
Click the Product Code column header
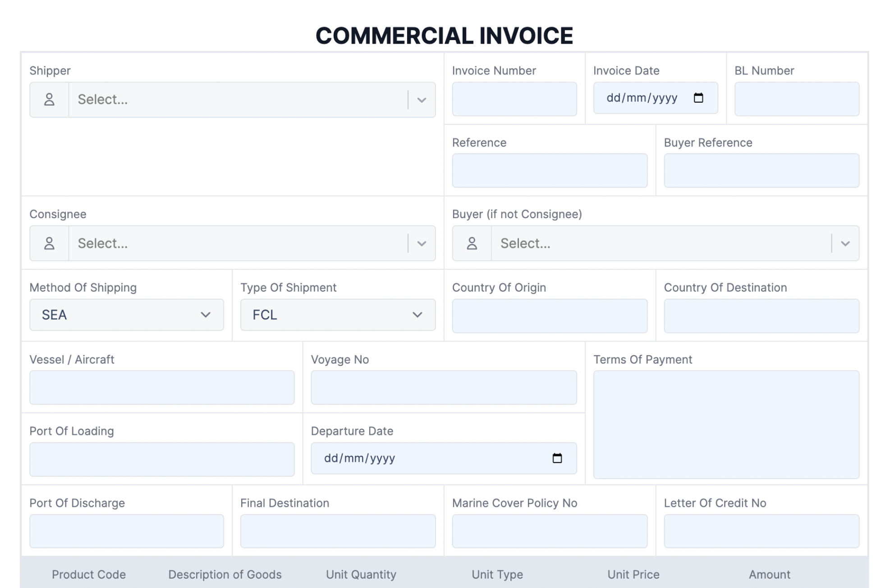[x=88, y=574]
